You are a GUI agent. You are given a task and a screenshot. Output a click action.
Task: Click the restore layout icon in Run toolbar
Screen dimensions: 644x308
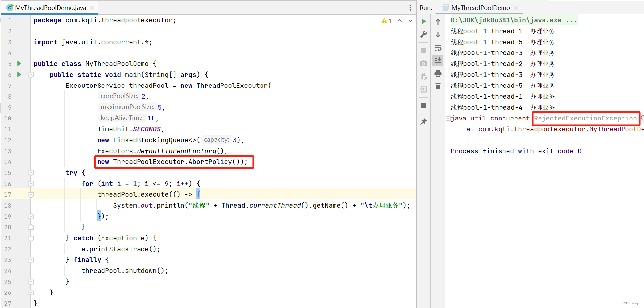click(x=423, y=106)
